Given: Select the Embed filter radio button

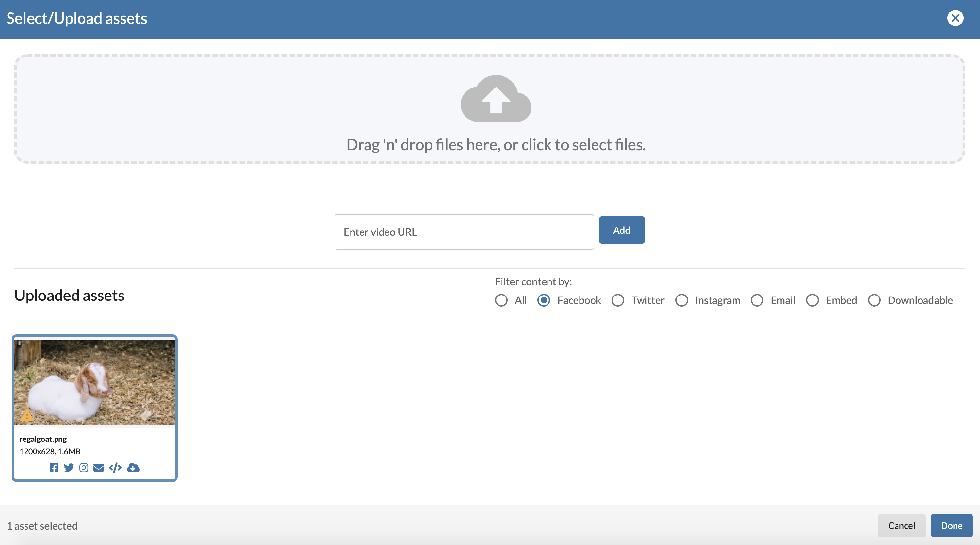Looking at the screenshot, I should pos(812,300).
